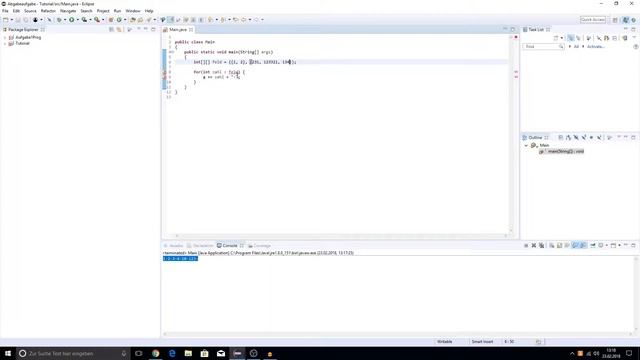Screen dimensions: 640x360
Task: Click the red error marker in editor overview ruler
Action: click(x=516, y=37)
